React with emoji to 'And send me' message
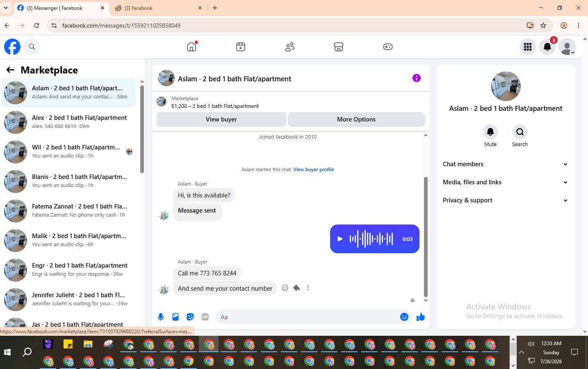Viewport: 588px width, 369px height. click(x=285, y=288)
